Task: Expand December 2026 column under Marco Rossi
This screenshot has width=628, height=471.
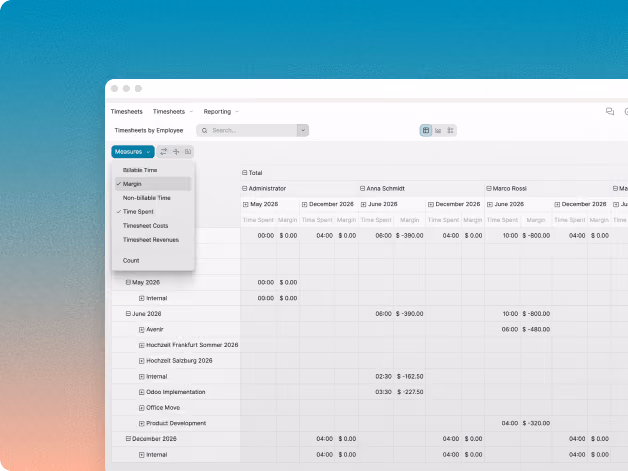Action: [x=557, y=204]
